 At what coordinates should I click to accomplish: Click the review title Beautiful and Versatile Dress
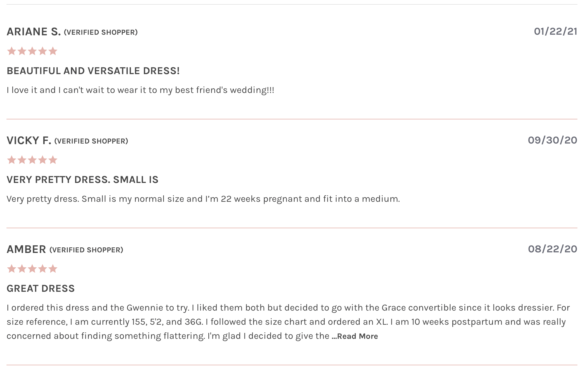click(x=93, y=71)
